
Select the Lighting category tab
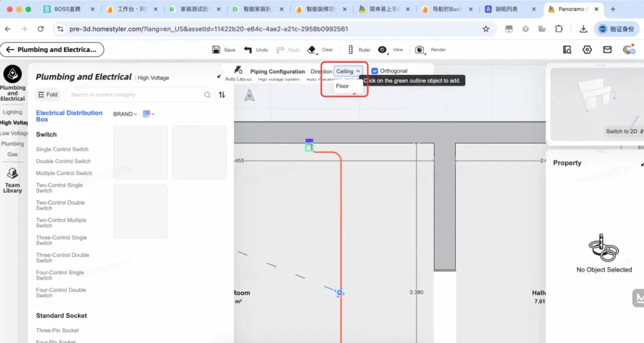pos(13,112)
